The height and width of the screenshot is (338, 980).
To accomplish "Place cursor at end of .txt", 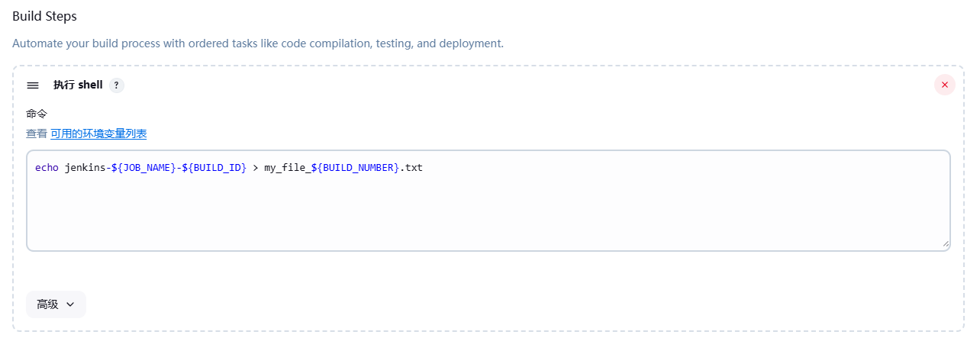I will (x=423, y=167).
